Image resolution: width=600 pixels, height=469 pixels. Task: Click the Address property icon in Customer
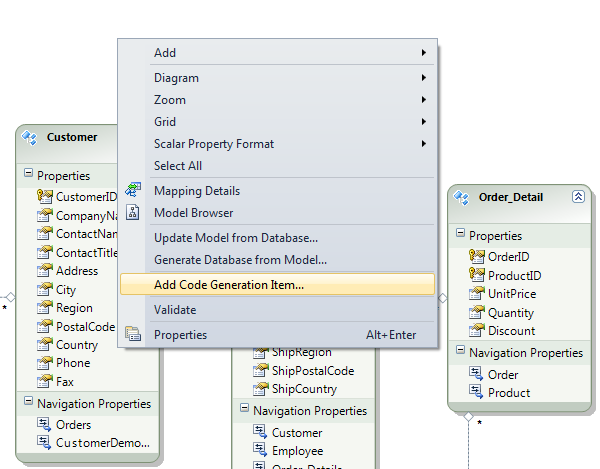pyautogui.click(x=45, y=270)
